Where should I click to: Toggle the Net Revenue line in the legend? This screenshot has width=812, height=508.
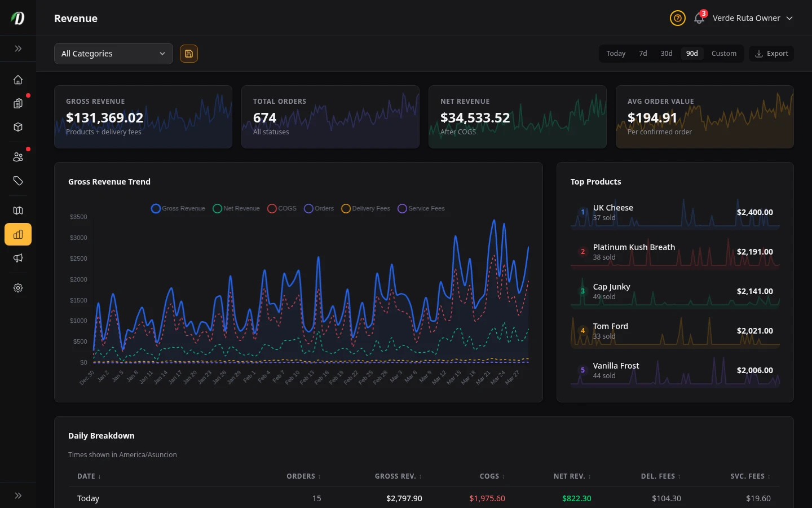pos(236,208)
